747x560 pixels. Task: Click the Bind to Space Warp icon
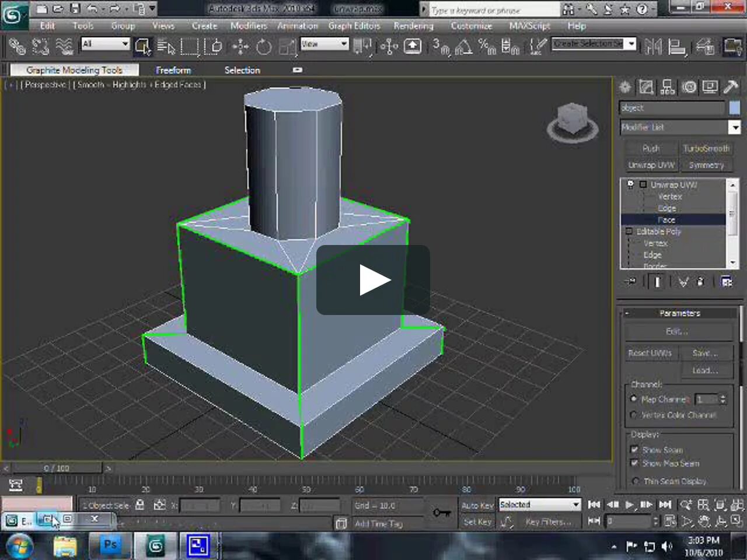[64, 46]
